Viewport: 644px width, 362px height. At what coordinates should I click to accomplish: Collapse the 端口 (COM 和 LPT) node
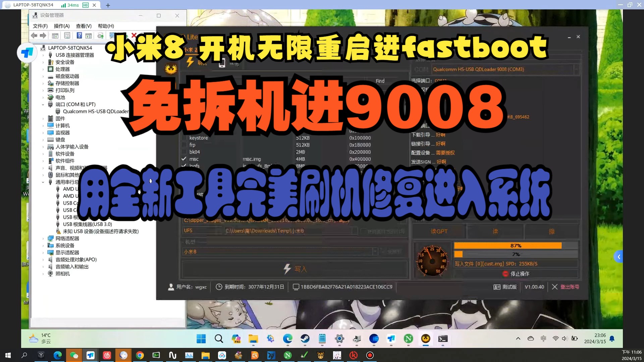click(43, 105)
